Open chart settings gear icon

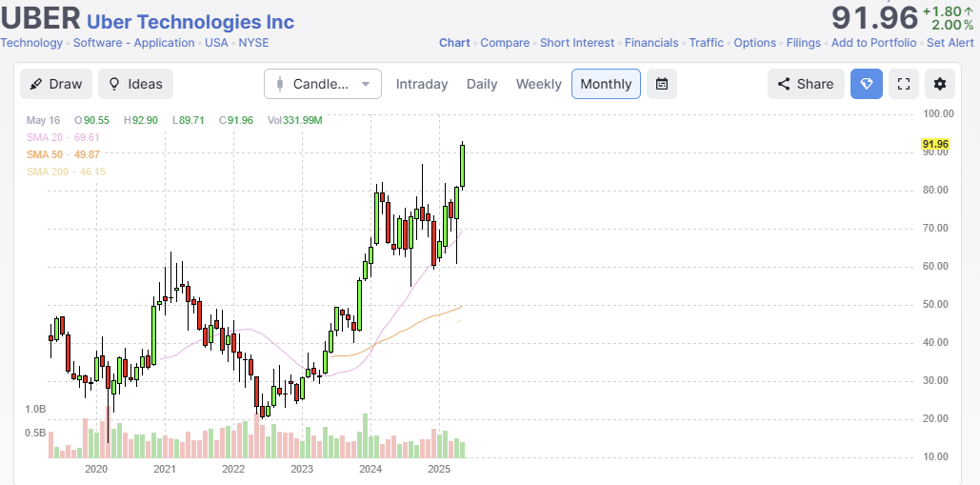click(x=939, y=84)
